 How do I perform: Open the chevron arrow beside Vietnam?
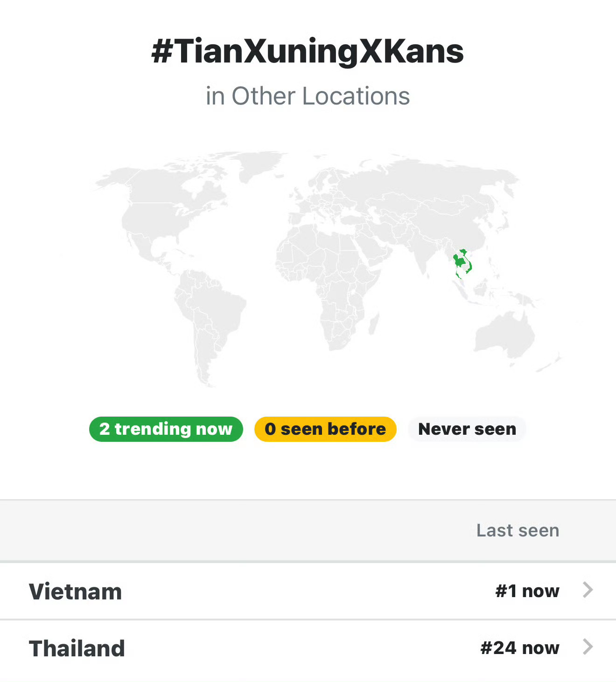[588, 590]
